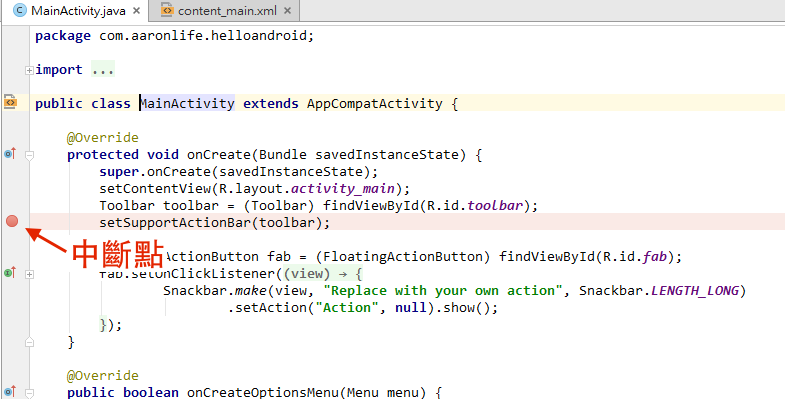Click activity_main in setContentView call
This screenshot has width=785, height=399.
[x=343, y=189]
